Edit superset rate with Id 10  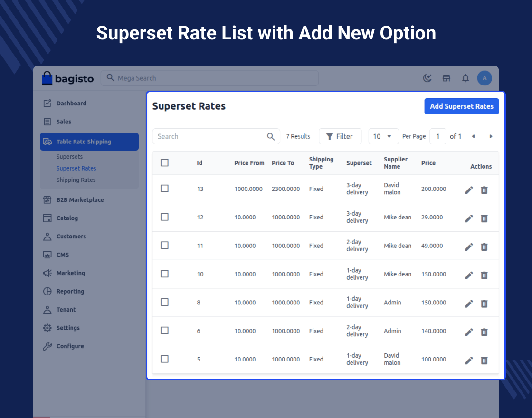468,275
